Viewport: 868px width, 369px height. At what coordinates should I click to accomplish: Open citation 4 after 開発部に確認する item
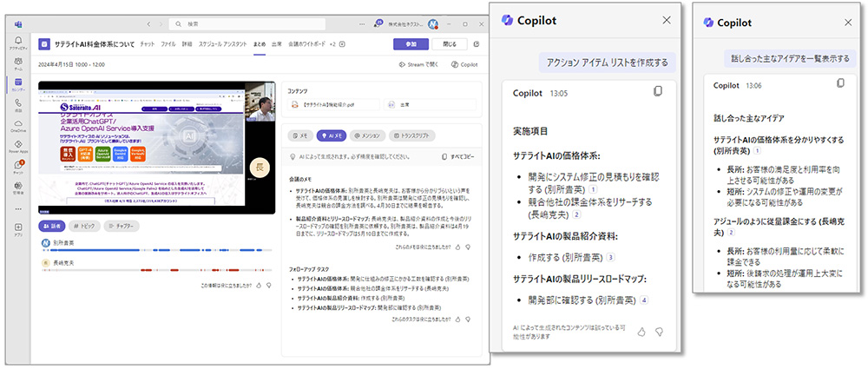[644, 300]
